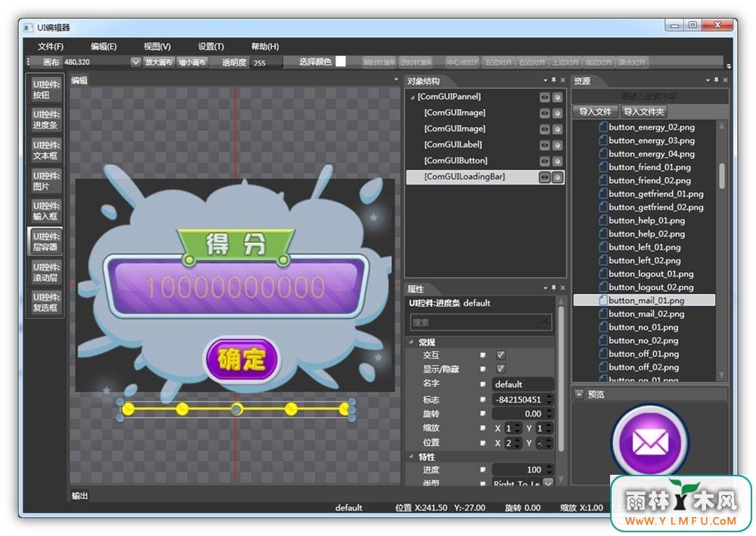Screen dimensions: 756x536
Task: Click the 旋转 0.00 rotation stepper
Action: (549, 414)
